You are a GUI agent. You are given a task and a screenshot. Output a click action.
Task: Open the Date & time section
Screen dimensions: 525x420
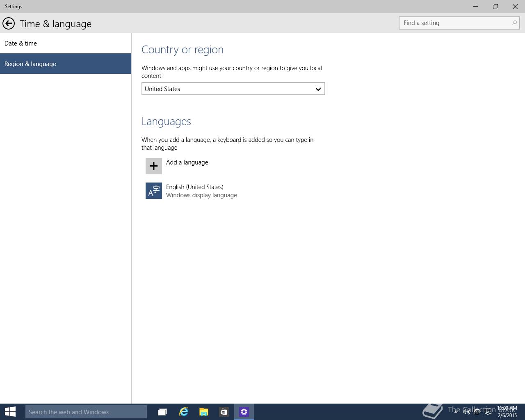tap(66, 43)
